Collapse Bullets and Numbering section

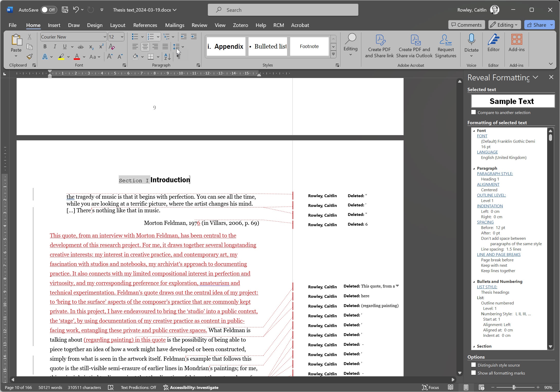[474, 282]
